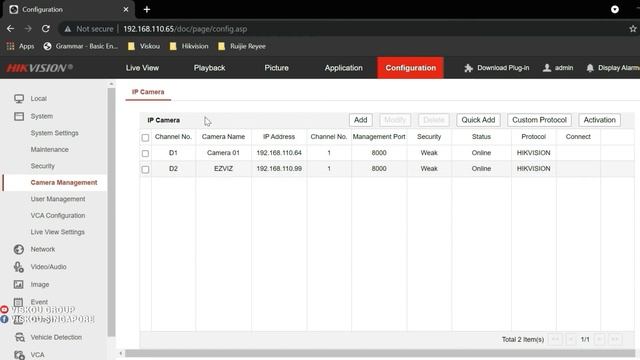Click IP address 192.168.110.64
This screenshot has height=360, width=640.
pyautogui.click(x=279, y=153)
